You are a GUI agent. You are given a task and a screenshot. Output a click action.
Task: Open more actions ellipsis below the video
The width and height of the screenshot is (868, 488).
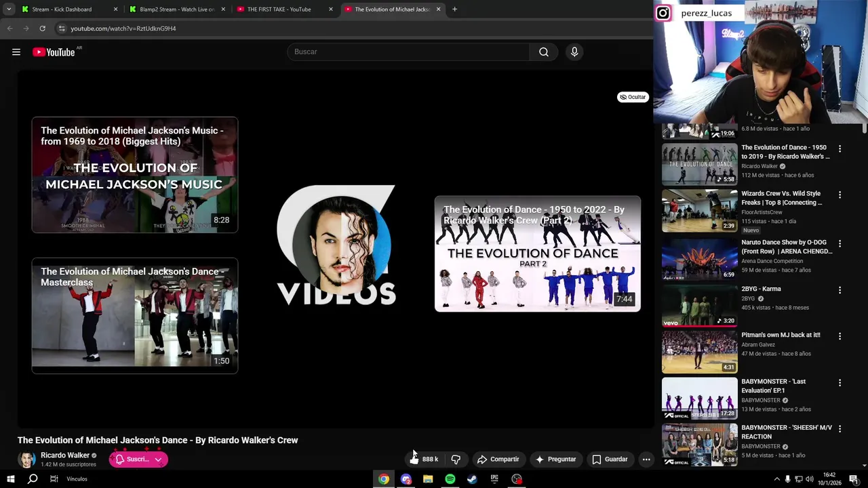coord(646,459)
